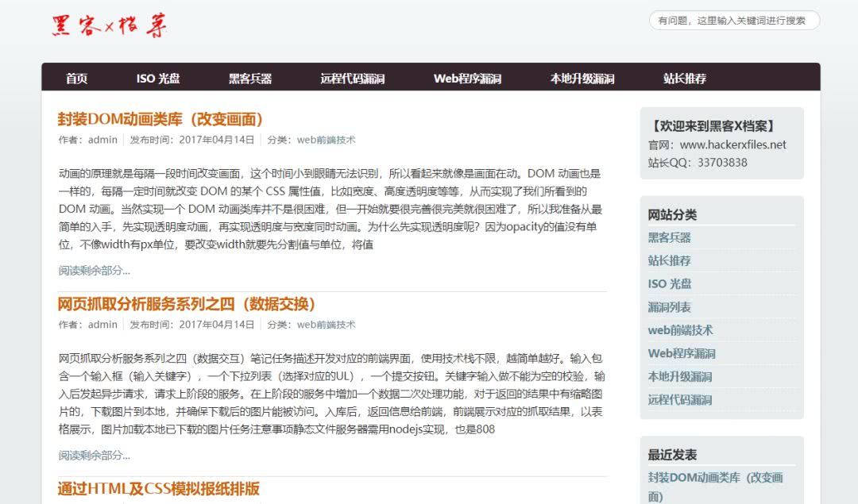The width and height of the screenshot is (858, 504).
Task: Click the 站长QQ：33703838 text
Action: pos(698,163)
